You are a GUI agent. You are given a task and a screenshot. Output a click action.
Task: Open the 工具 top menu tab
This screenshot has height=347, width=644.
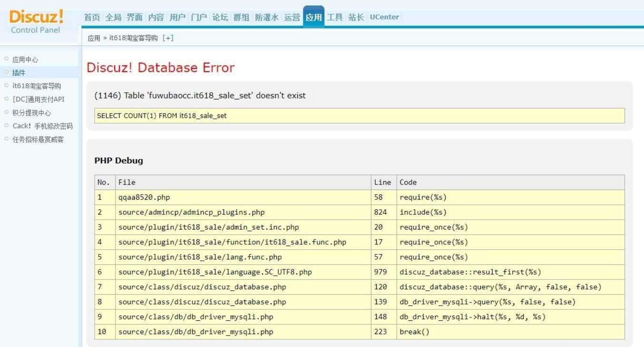tap(335, 17)
